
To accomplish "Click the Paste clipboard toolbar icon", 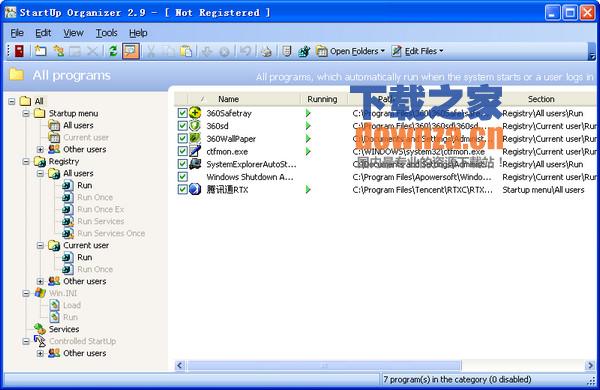I will 186,51.
